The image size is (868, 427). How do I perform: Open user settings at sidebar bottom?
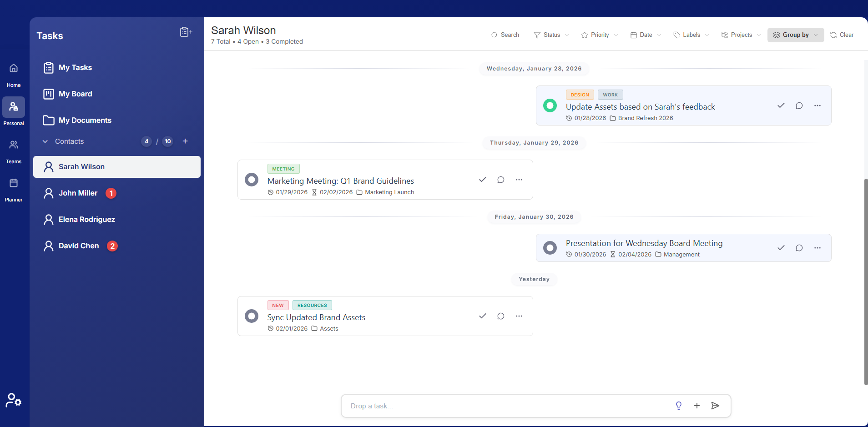14,400
